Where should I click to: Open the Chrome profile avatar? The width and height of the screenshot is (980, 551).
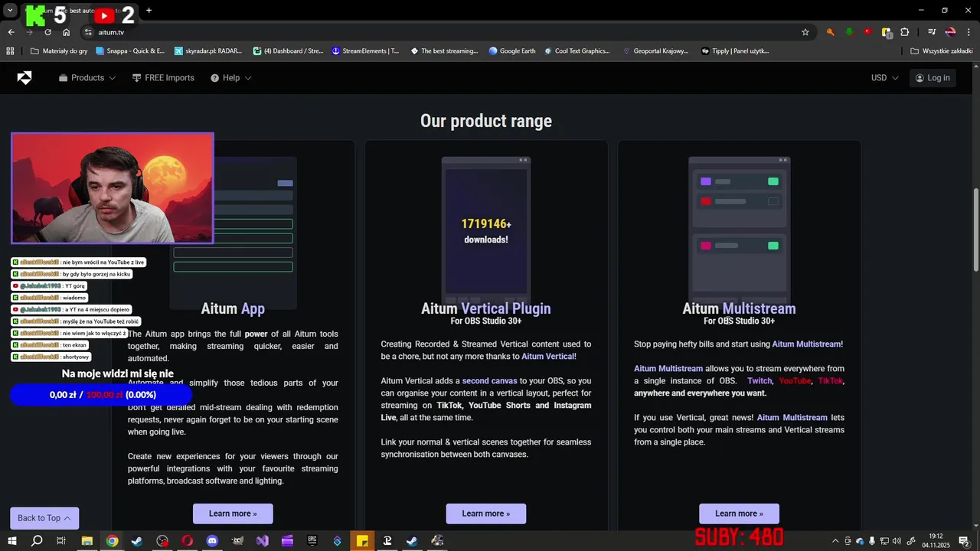[x=950, y=32]
